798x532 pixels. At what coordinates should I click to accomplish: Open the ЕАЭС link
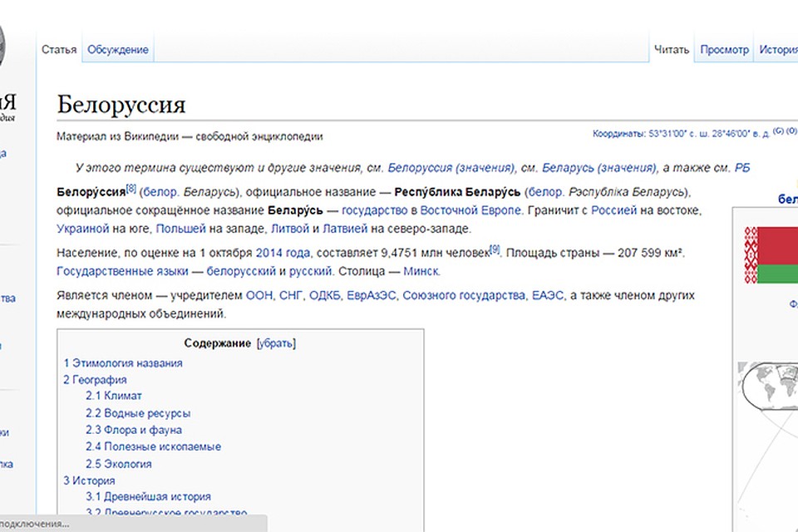tap(548, 295)
